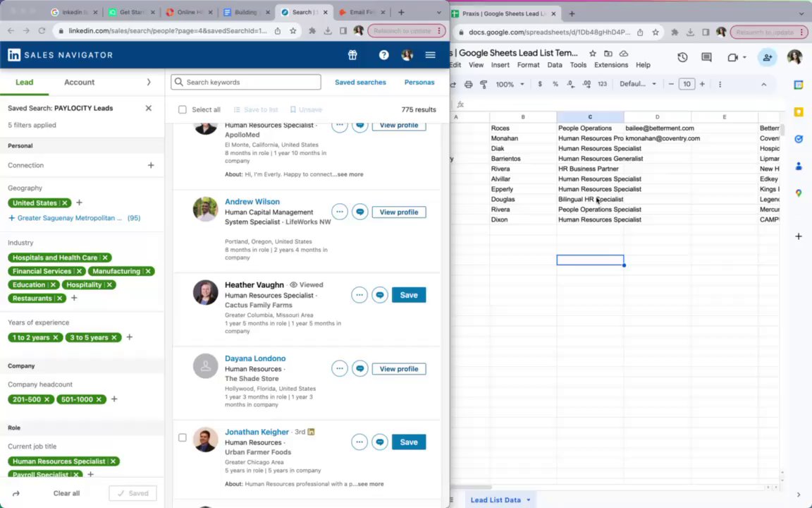Screen dimensions: 812x508
Task: Open the Format menu in Sheets
Action: (x=528, y=65)
